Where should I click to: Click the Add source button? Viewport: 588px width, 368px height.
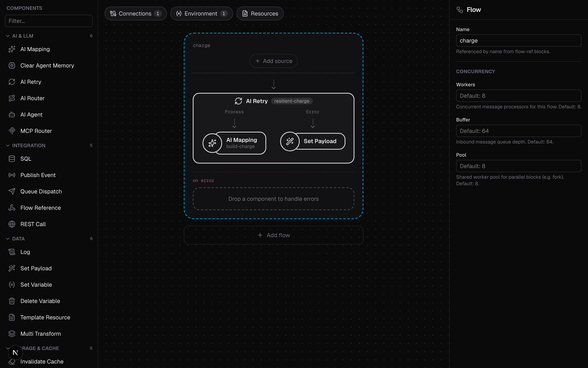(x=273, y=61)
